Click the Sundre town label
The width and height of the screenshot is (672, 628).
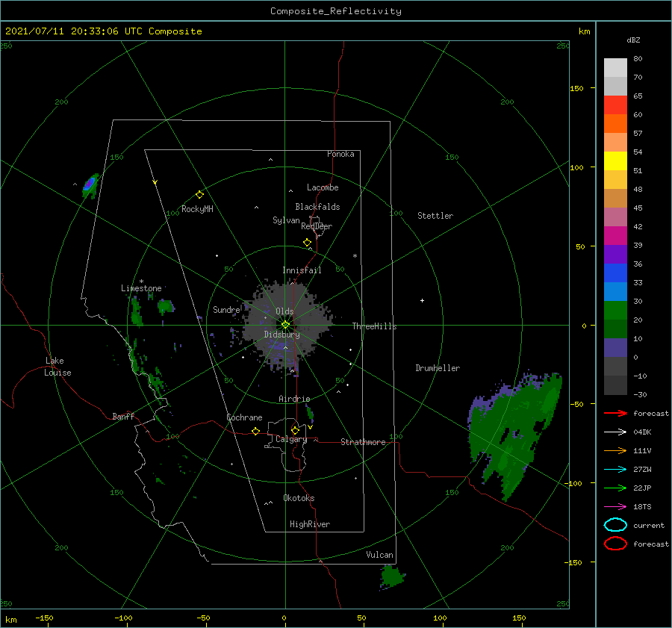click(x=226, y=310)
